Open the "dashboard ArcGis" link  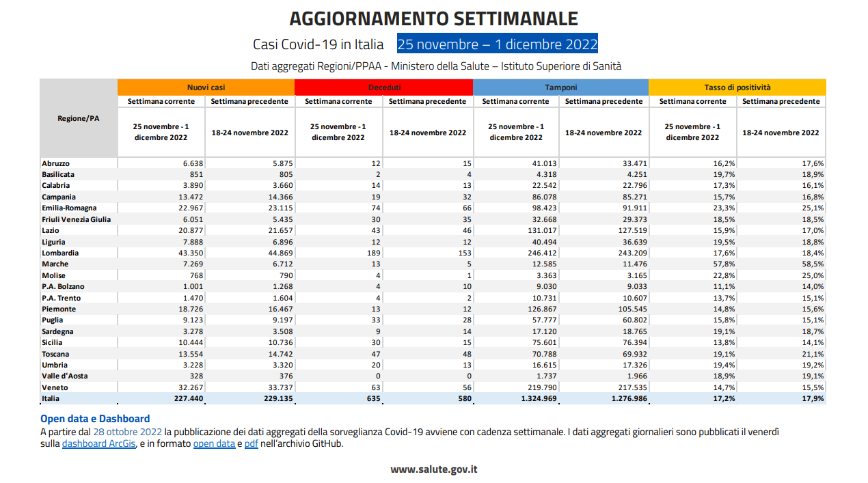coord(100,444)
